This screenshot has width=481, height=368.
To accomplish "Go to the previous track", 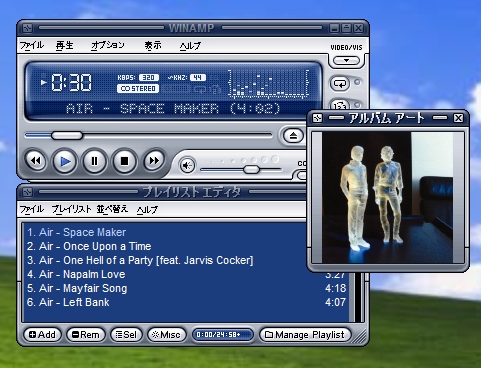I will 35,161.
